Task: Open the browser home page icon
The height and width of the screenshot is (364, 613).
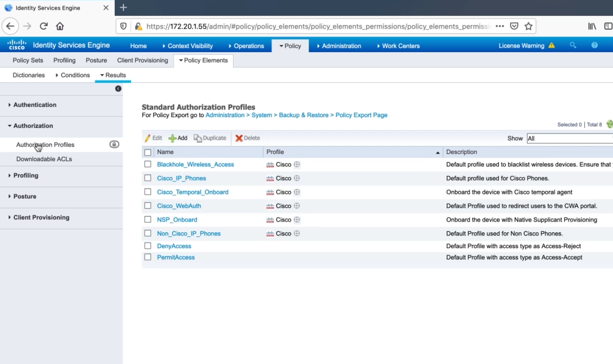Action: (x=60, y=26)
